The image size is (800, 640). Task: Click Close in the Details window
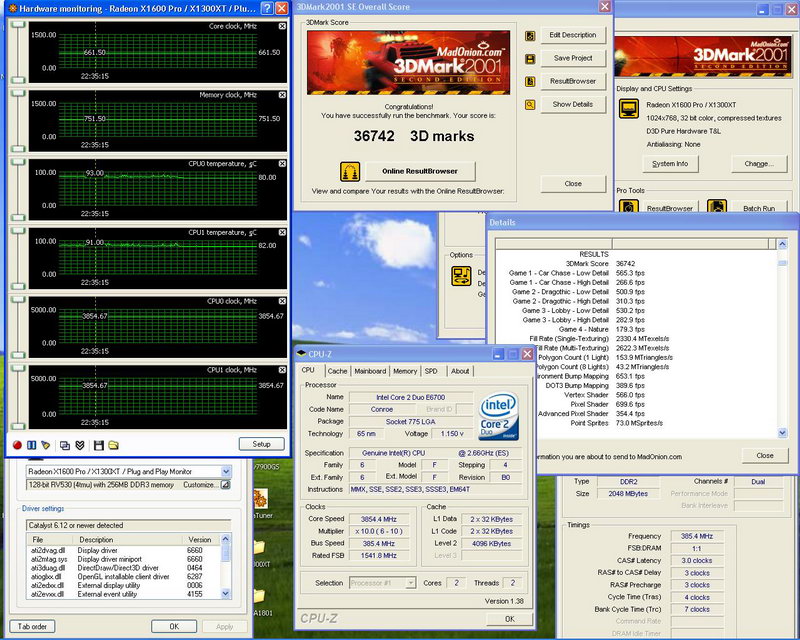[x=765, y=456]
